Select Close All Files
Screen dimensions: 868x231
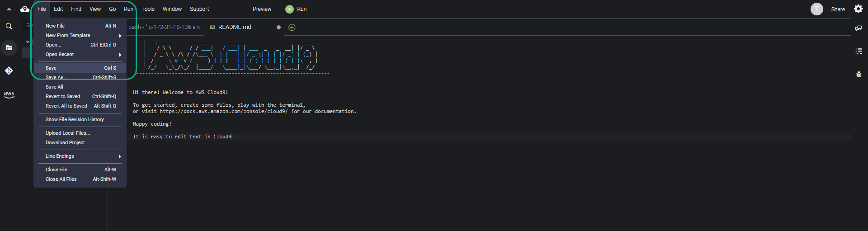[x=80, y=179]
